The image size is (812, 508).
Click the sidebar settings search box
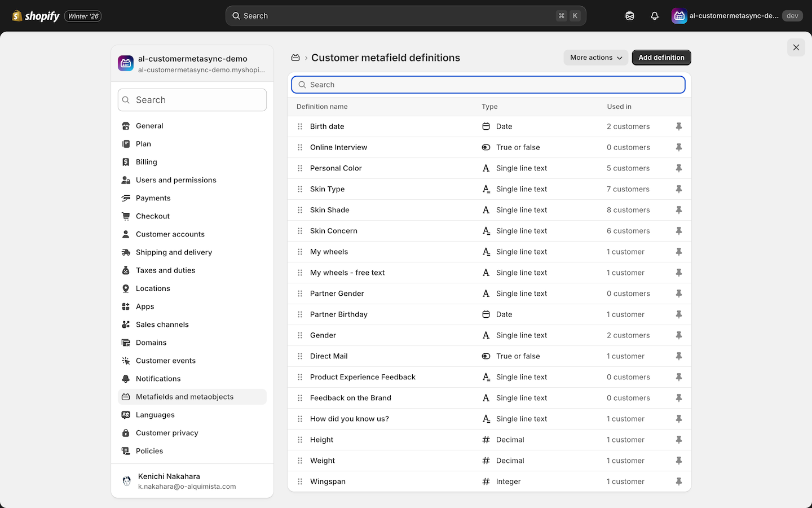(x=192, y=100)
